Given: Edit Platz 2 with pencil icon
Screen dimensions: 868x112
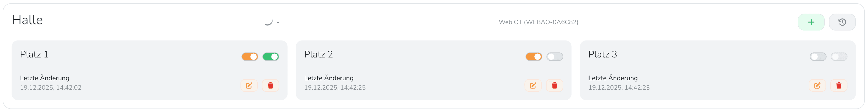Looking at the screenshot, I should click(x=533, y=85).
